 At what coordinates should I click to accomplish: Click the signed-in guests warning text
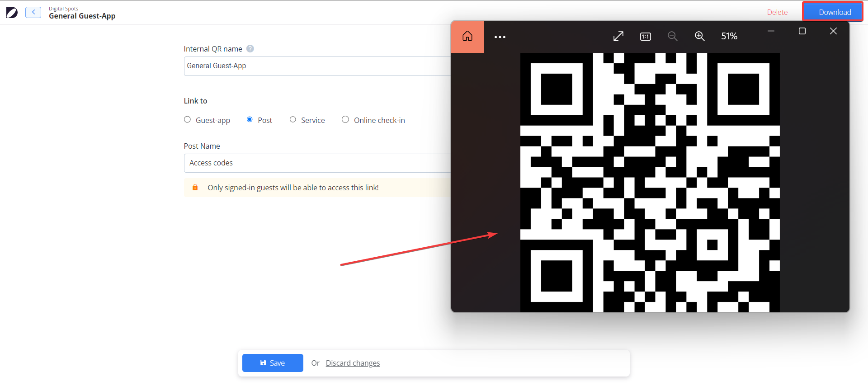tap(293, 188)
